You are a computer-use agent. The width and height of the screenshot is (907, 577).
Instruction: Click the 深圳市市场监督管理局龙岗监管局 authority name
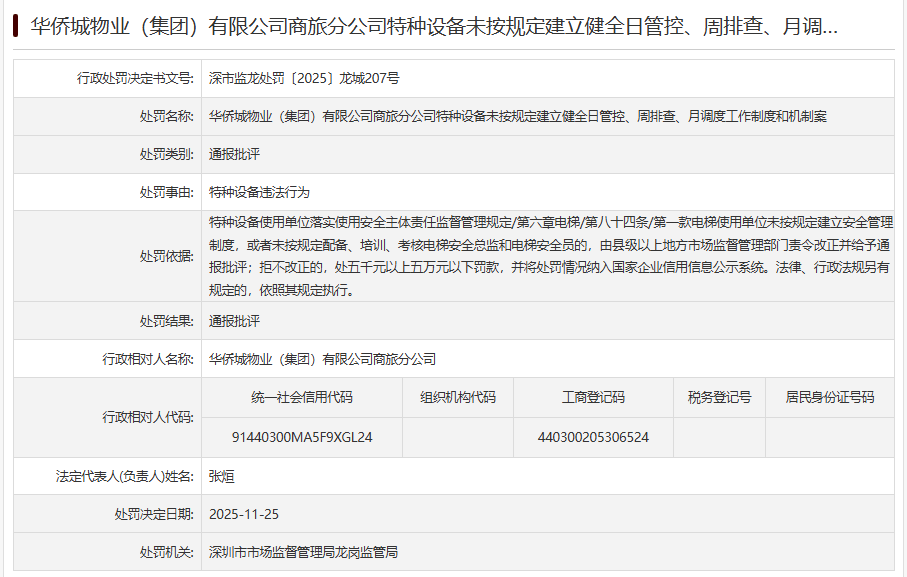(303, 552)
